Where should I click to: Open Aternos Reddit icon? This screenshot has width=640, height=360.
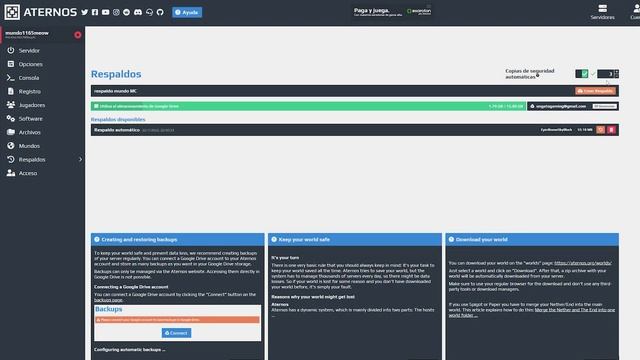(x=127, y=12)
